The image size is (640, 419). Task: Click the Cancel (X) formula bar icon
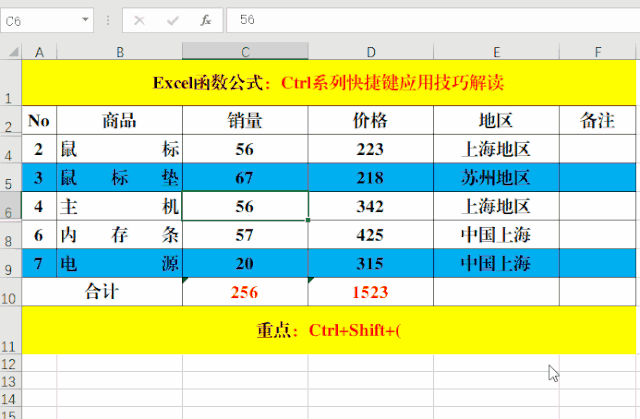pos(140,20)
